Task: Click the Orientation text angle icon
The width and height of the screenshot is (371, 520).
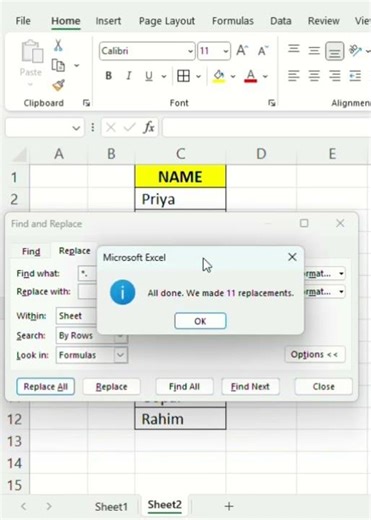Action: pos(355,51)
